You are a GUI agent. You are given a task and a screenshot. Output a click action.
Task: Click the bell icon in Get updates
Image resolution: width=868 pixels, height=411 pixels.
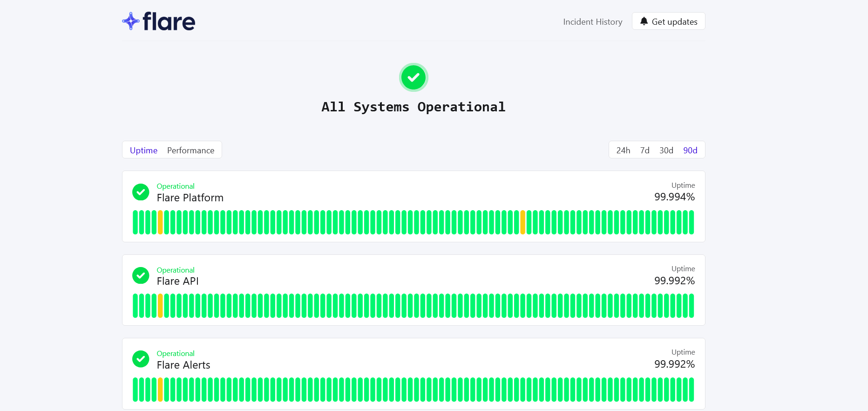644,21
